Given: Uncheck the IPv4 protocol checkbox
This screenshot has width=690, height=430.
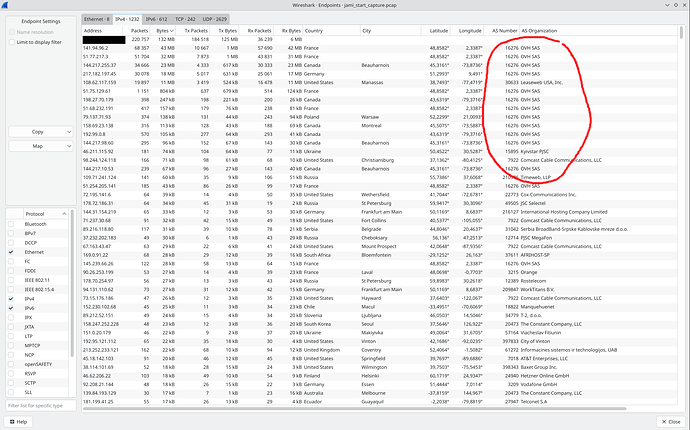Looking at the screenshot, I should [11, 299].
